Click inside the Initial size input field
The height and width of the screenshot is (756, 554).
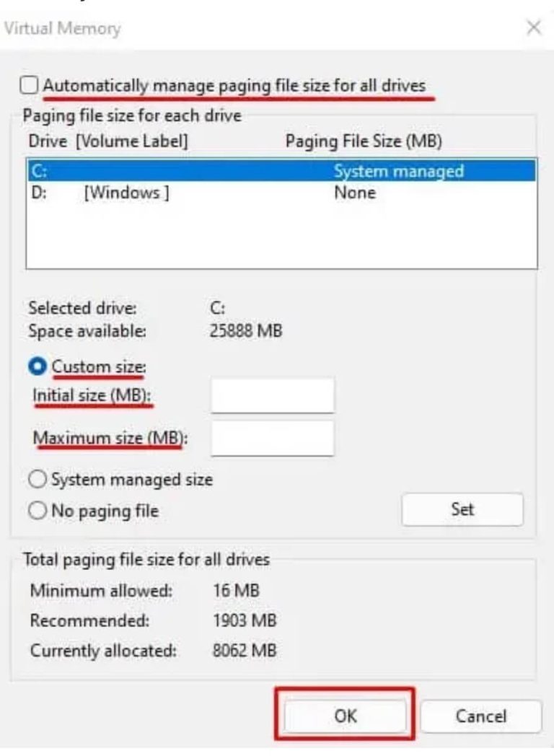(271, 395)
